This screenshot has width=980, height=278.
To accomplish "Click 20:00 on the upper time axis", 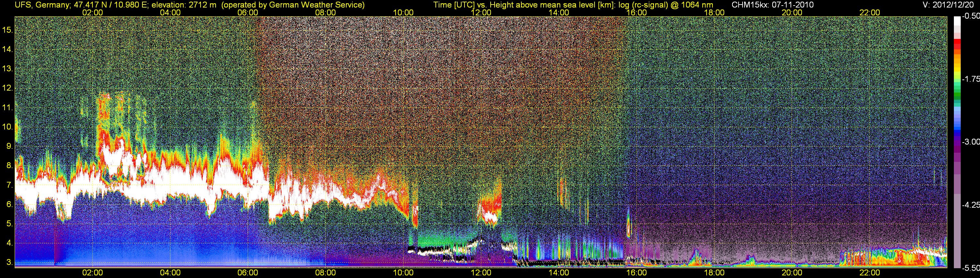I will point(792,12).
